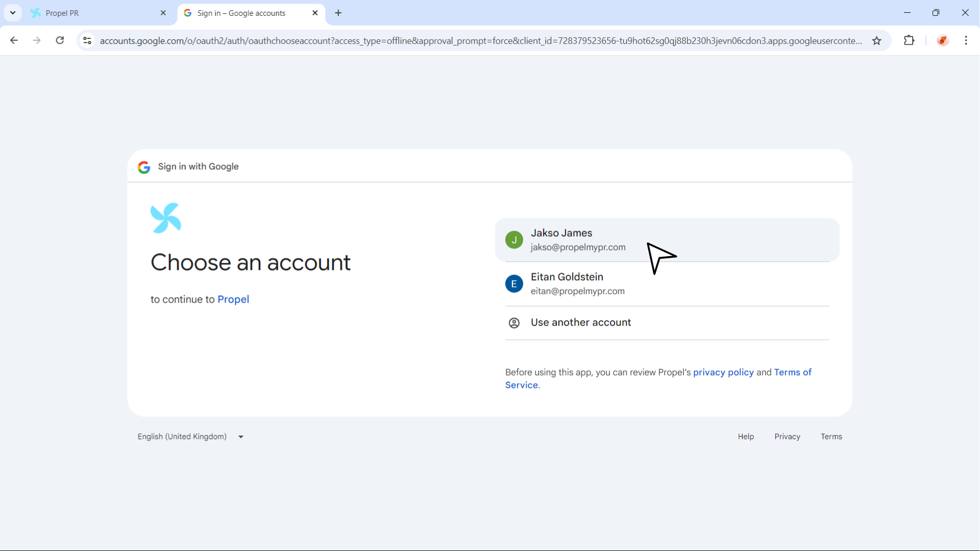Choose the Eitan Goldstein account
Viewport: 980px width, 551px height.
(667, 284)
